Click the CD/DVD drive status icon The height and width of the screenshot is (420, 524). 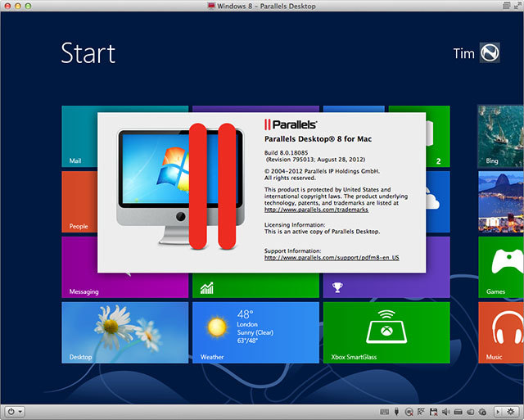(409, 412)
